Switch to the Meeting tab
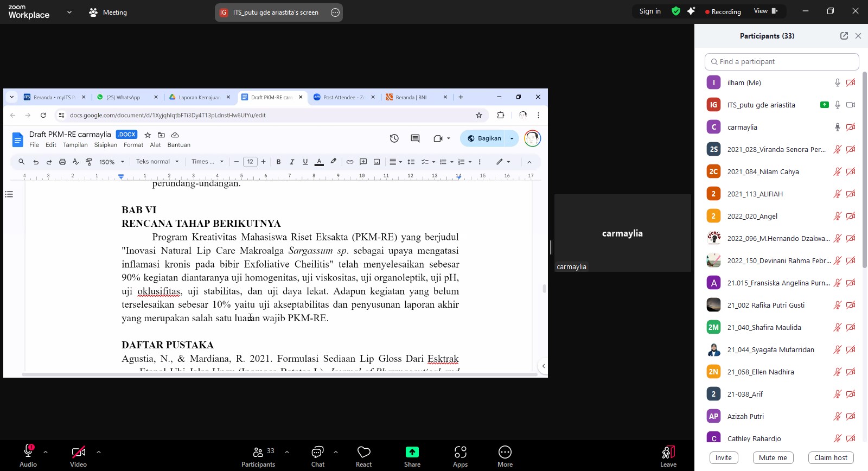Viewport: 868px width, 471px height. point(108,12)
